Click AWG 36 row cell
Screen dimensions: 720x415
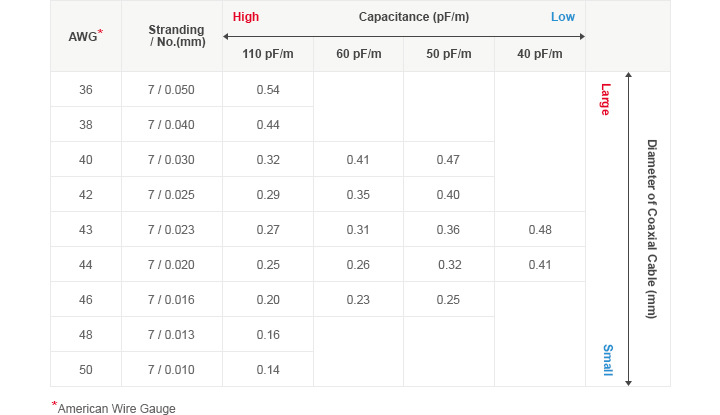86,90
